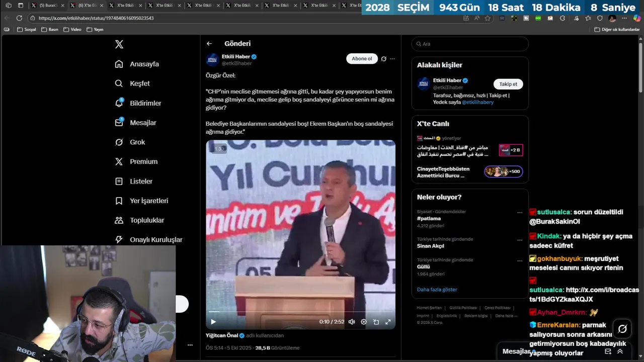Screen dimensions: 644x362
Task: Expand the Mesajlar drawer
Action: click(x=620, y=351)
